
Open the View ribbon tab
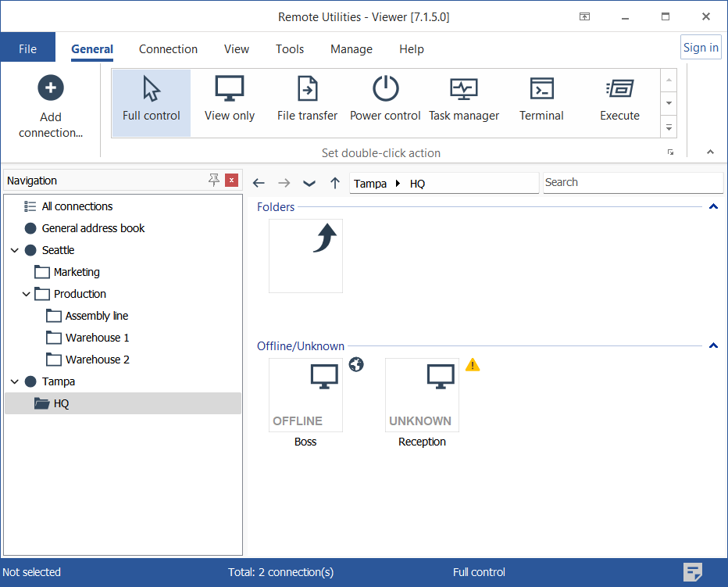point(237,48)
